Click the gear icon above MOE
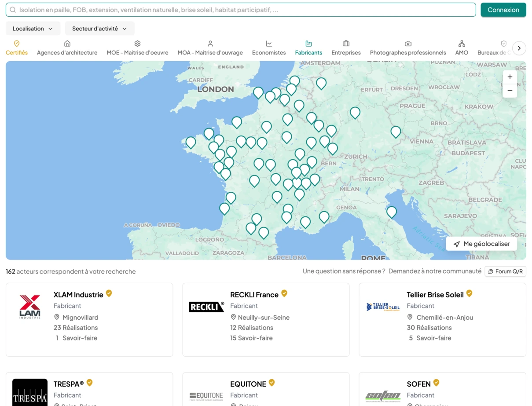Image resolution: width=532 pixels, height=406 pixels. pos(137,44)
